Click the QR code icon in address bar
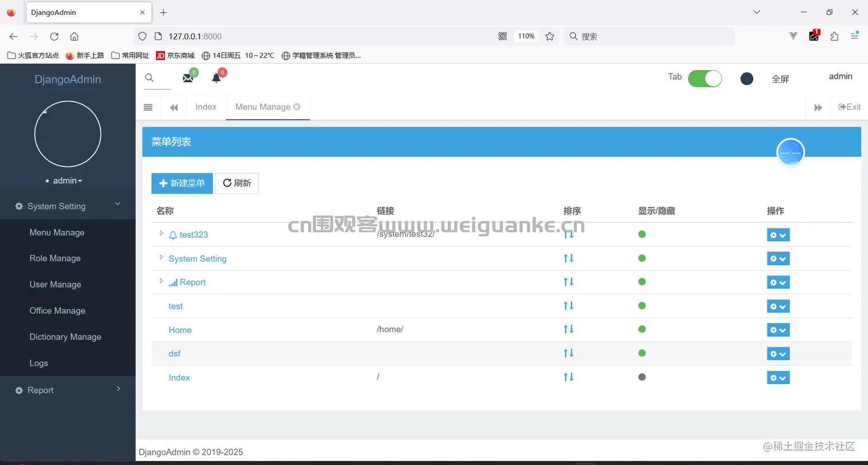Screen dimensions: 868x465 503,36
